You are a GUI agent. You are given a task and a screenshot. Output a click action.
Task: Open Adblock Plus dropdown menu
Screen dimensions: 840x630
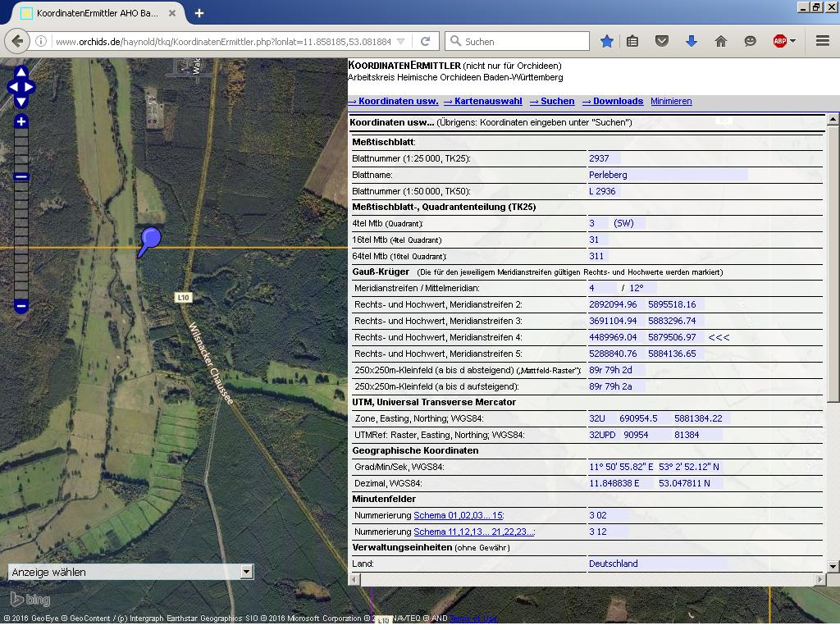tap(792, 41)
